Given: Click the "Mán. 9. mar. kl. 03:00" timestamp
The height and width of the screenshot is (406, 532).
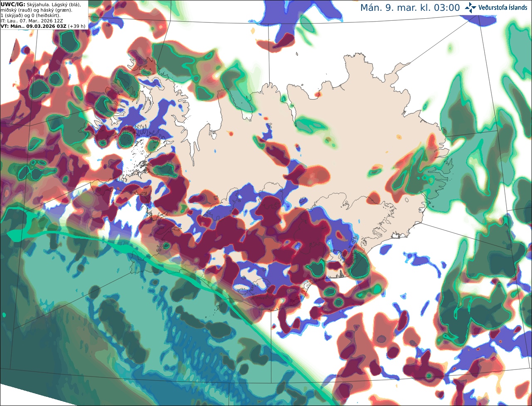Looking at the screenshot, I should pyautogui.click(x=410, y=8).
